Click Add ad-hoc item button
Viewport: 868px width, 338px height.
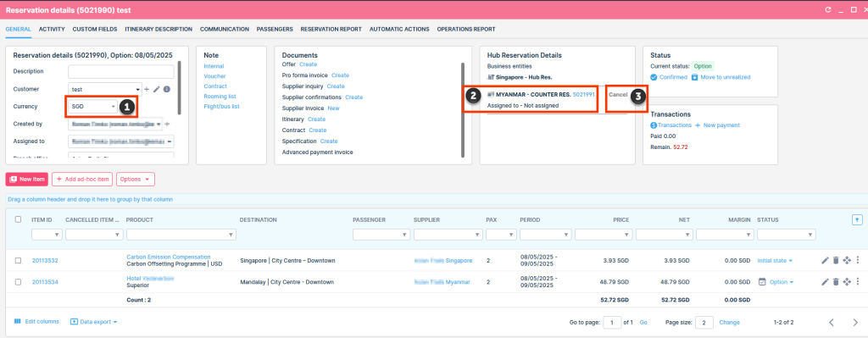pos(82,180)
